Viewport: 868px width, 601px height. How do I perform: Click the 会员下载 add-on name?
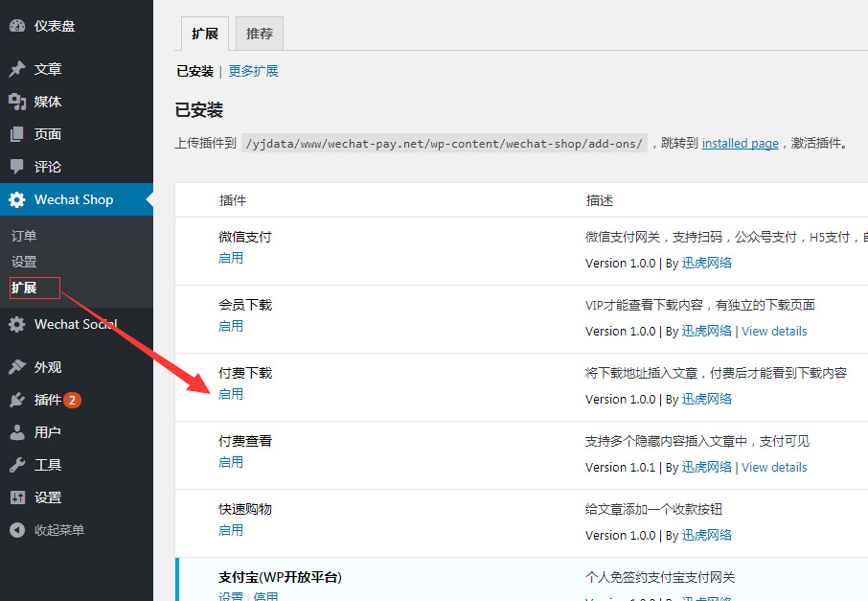(x=245, y=305)
